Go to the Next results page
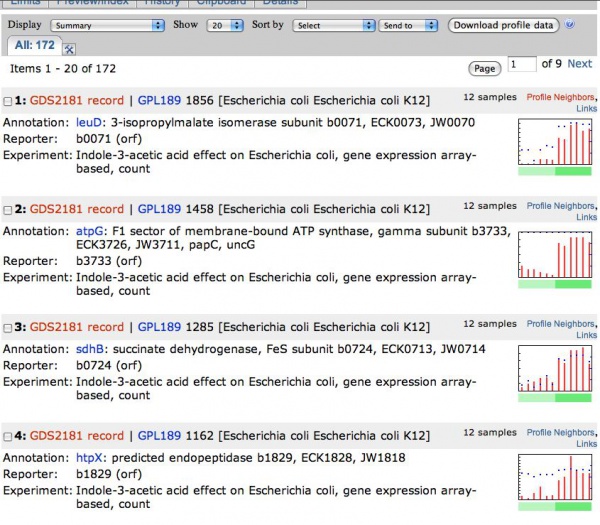The width and height of the screenshot is (600, 525). coord(579,64)
